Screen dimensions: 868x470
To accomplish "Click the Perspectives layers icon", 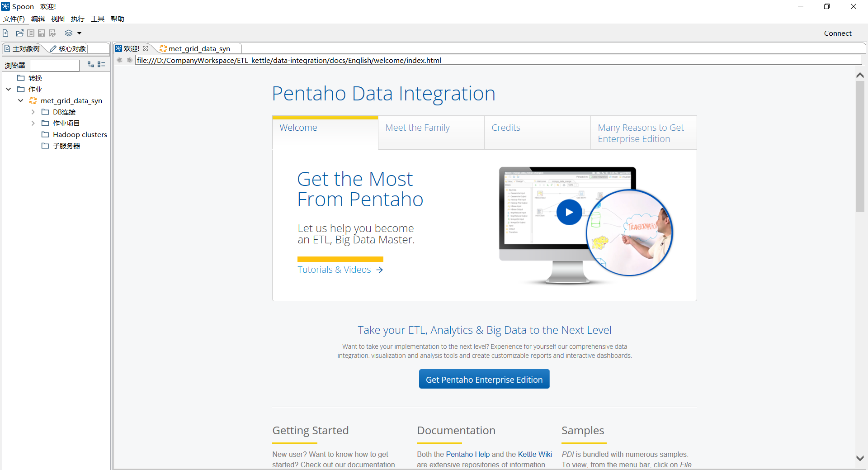I will click(69, 33).
